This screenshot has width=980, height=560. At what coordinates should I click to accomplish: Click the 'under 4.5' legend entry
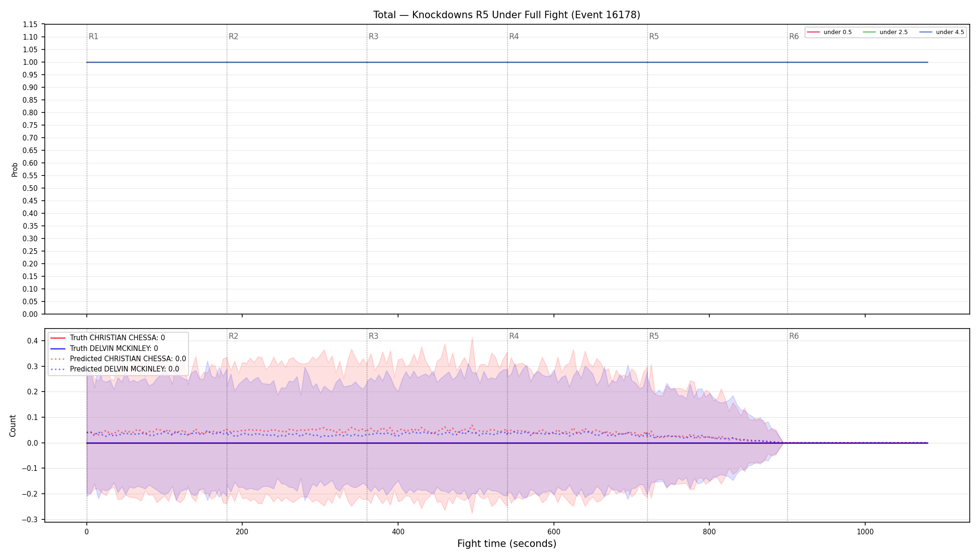pos(942,32)
